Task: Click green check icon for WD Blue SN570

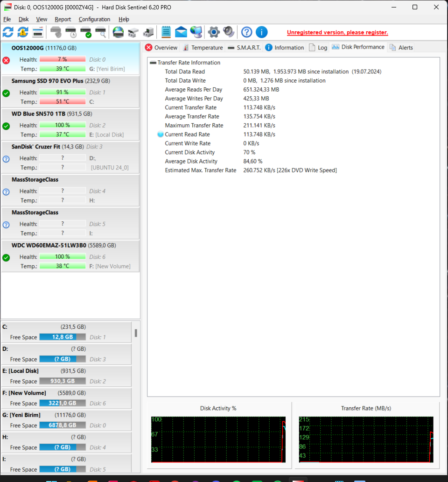Action: 6,126
